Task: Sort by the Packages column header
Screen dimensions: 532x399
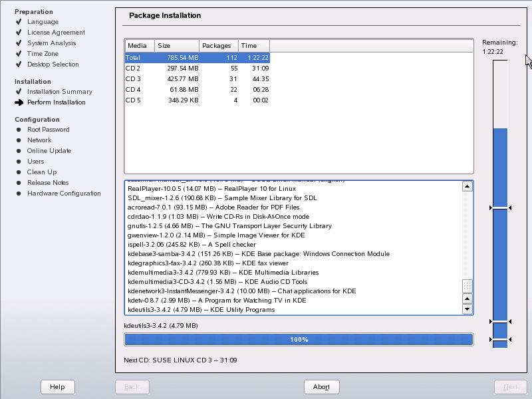Action: (x=219, y=46)
